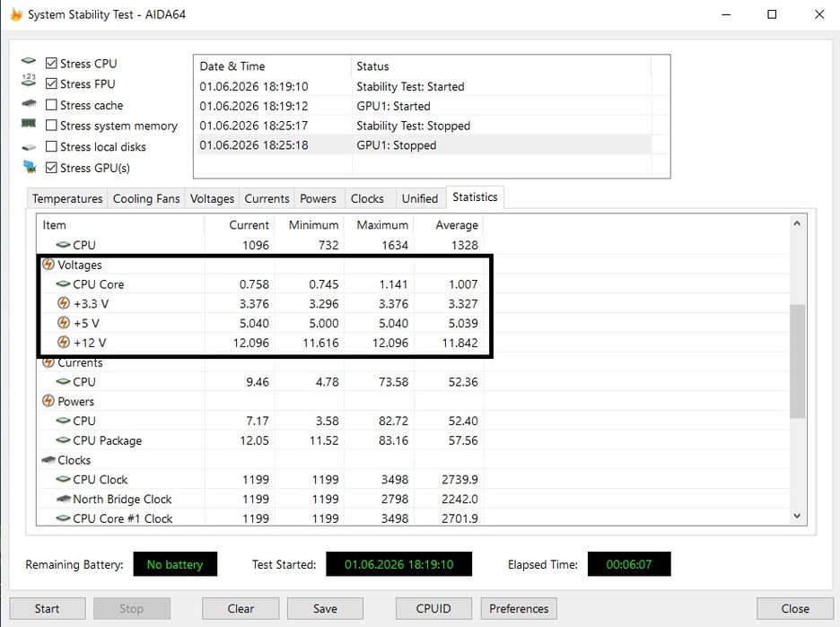Viewport: 840px width, 627px height.
Task: Click the +12 V row lightning icon
Action: 63,342
